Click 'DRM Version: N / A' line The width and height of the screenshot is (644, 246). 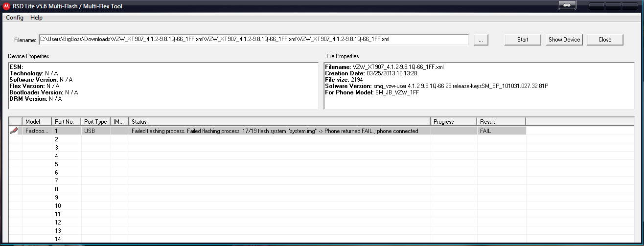(x=36, y=99)
